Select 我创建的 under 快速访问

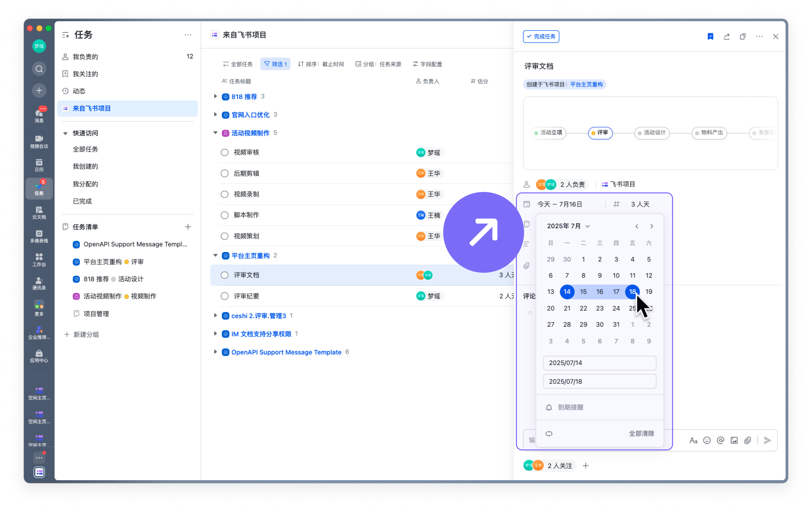(x=85, y=166)
